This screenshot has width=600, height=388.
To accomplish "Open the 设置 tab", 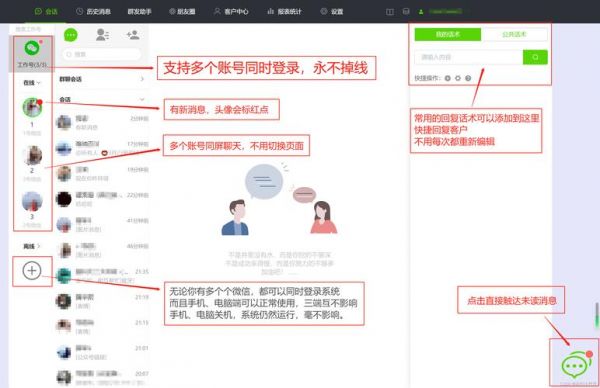I will pos(332,11).
